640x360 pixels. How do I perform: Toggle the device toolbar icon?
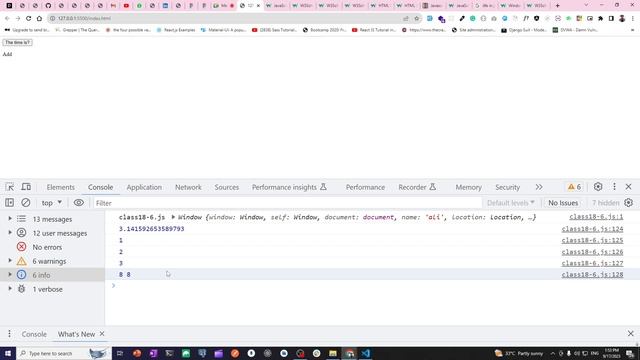click(26, 187)
